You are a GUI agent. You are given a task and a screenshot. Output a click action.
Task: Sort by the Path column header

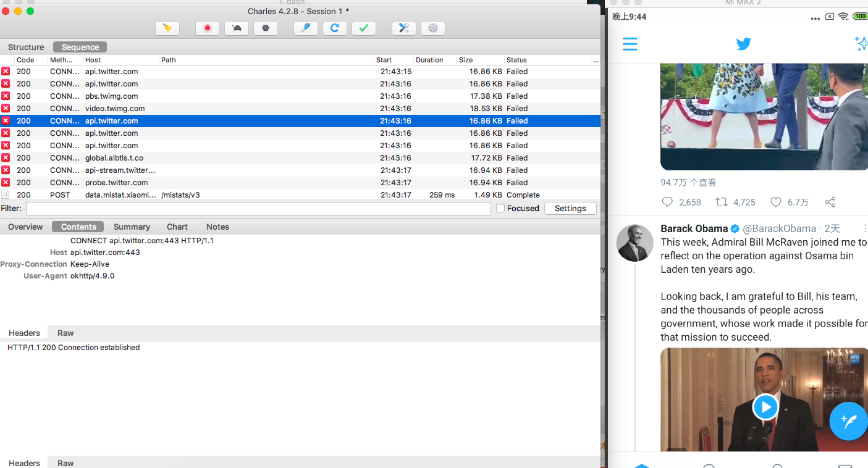(x=267, y=60)
